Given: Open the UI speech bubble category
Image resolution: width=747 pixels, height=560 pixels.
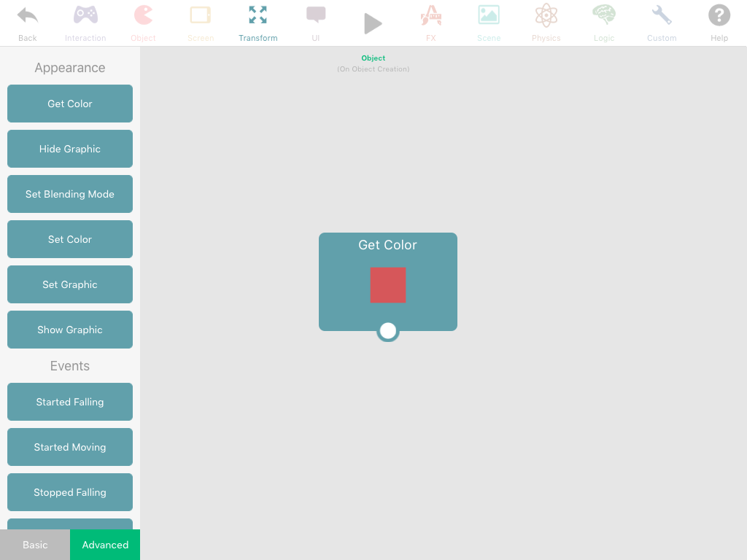Looking at the screenshot, I should coord(316,16).
